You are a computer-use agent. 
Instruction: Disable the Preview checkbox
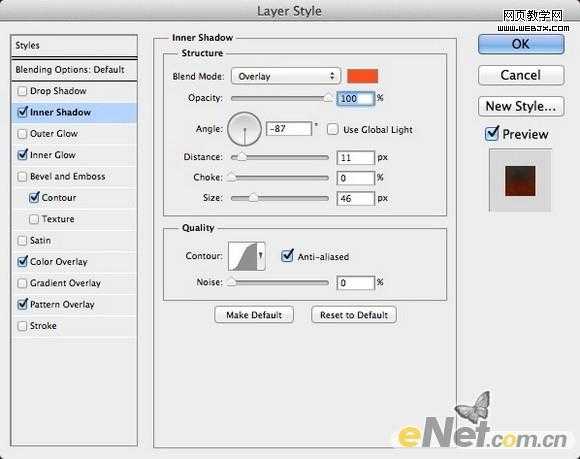(x=492, y=134)
